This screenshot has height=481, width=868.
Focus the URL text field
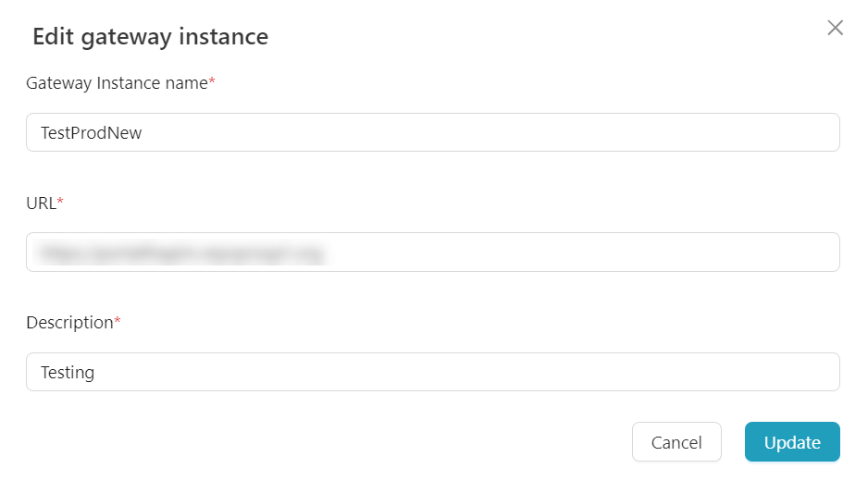point(432,252)
